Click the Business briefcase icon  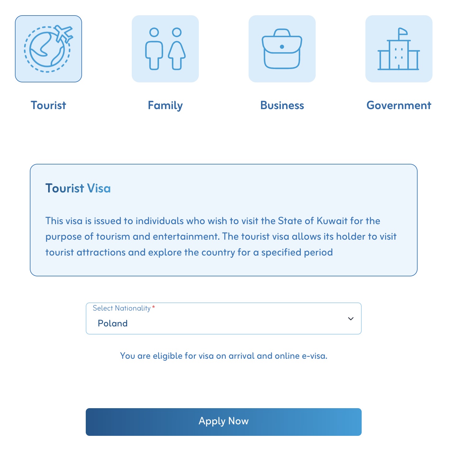tap(282, 49)
